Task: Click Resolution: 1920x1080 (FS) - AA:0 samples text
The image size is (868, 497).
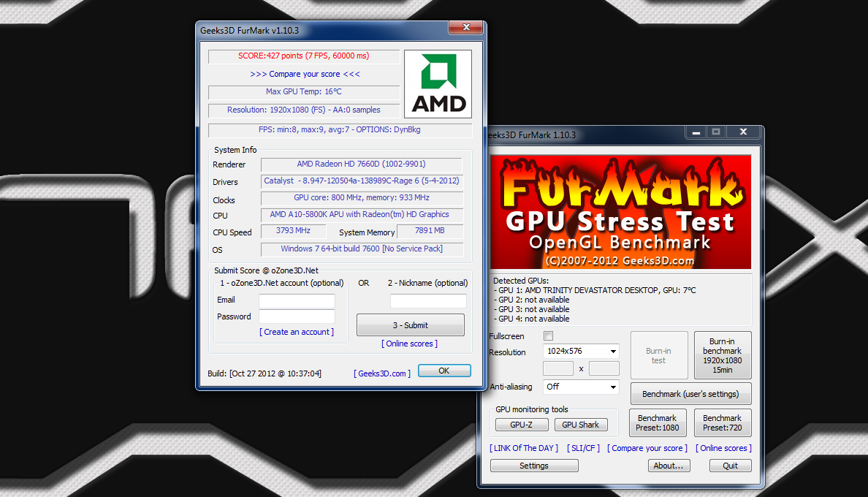Action: [304, 110]
